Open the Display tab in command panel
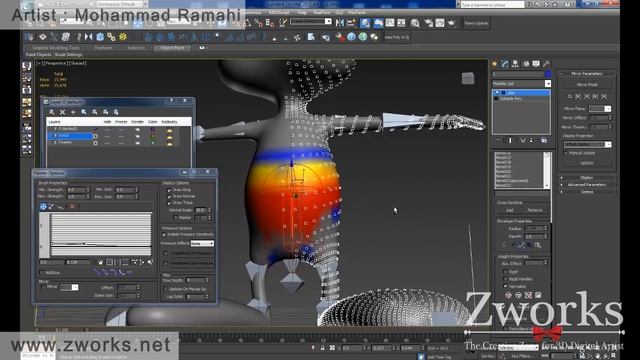The height and width of the screenshot is (360, 640). [x=536, y=64]
